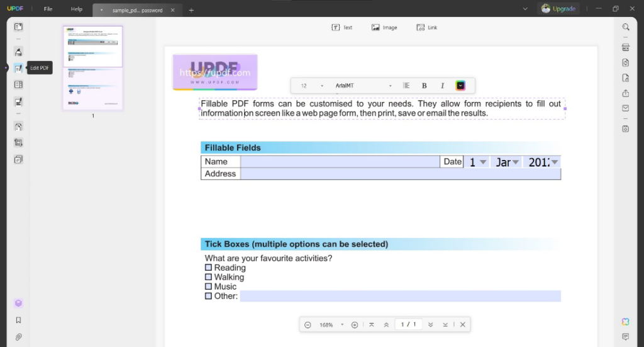Click the UPDF logo in title bar
644x347 pixels.
point(15,9)
